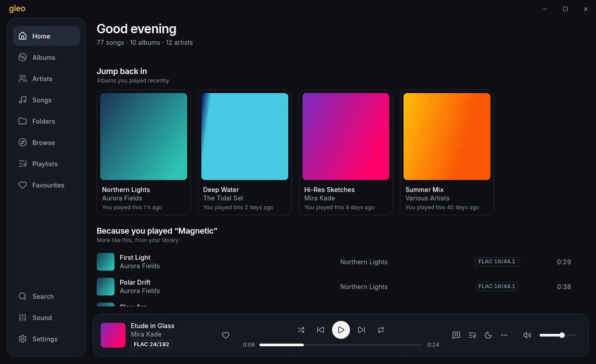596x364 pixels.
Task: Open Songs in the sidebar
Action: pos(47,100)
